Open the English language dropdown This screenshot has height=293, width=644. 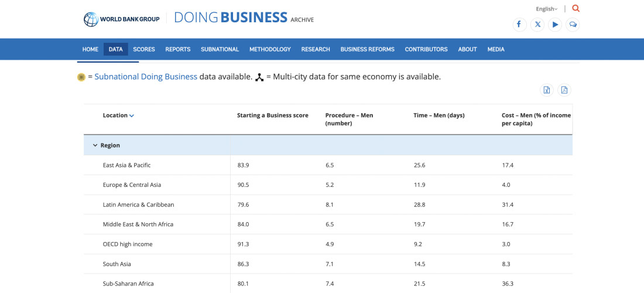(547, 9)
